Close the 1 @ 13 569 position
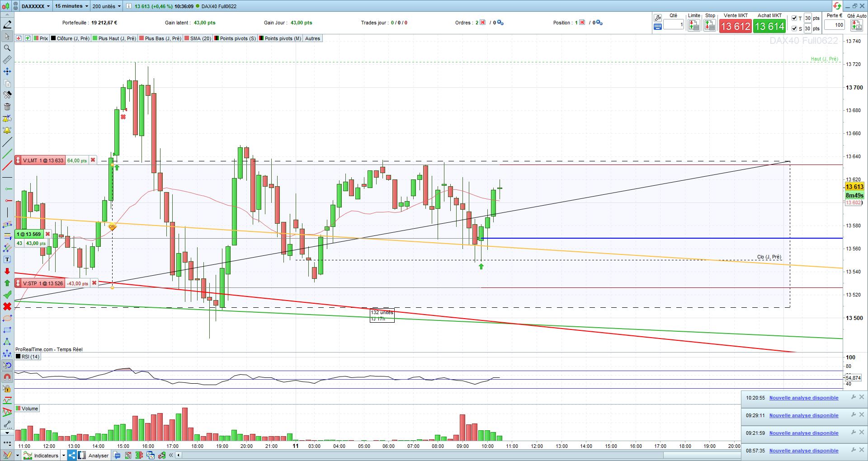The width and height of the screenshot is (868, 461). pos(47,234)
